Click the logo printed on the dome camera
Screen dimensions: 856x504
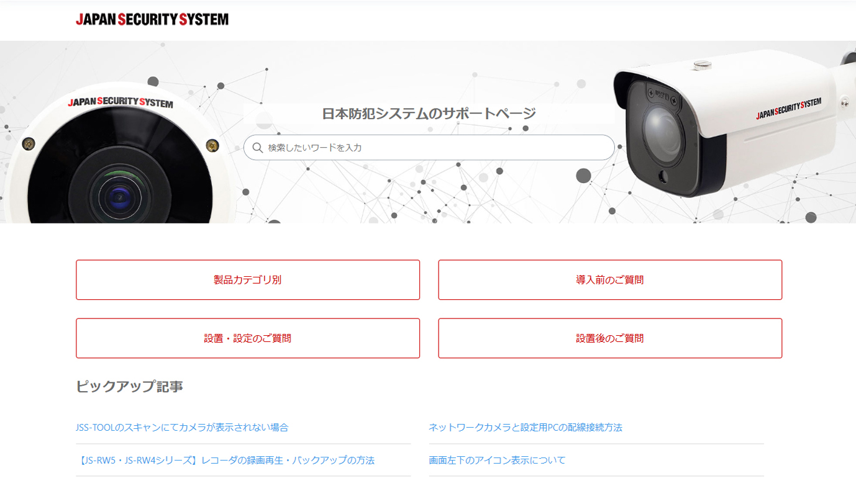click(121, 102)
